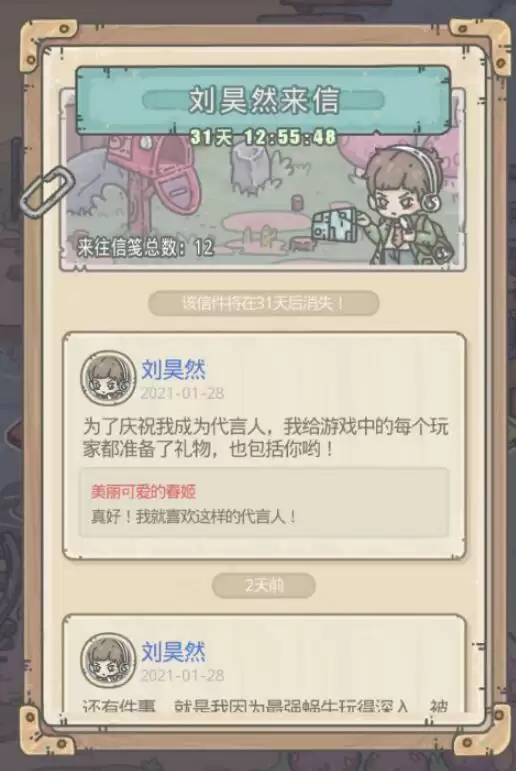Open 刘昊然 avatar in the second letter
The width and height of the screenshot is (516, 771).
click(x=108, y=660)
